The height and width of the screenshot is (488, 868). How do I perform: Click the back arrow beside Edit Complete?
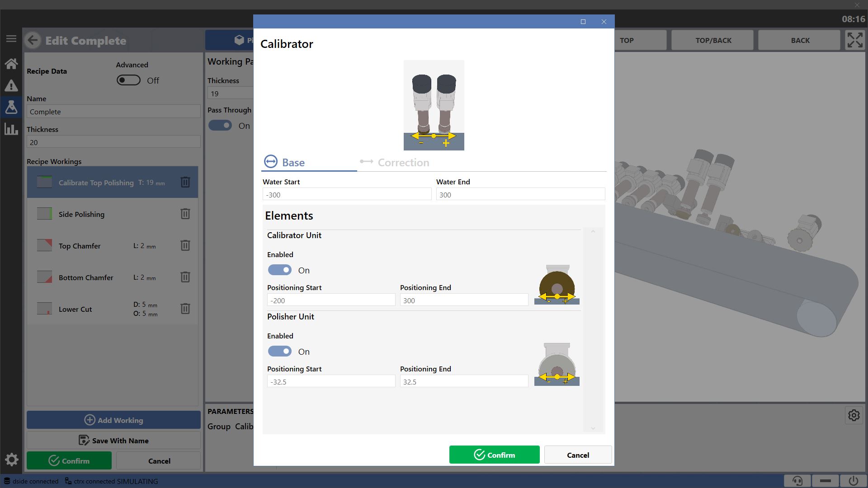tap(33, 41)
